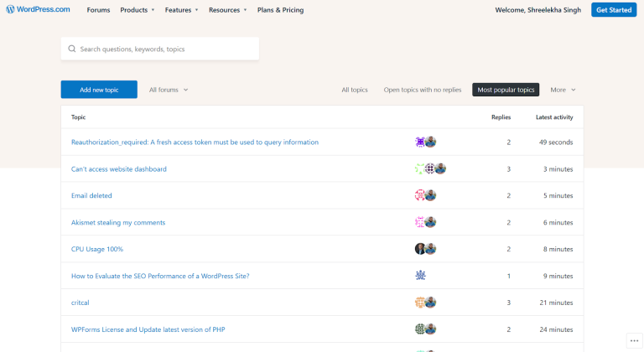Click the green avatar in Can't access website dashboard row
644x352 pixels.
pyautogui.click(x=420, y=168)
